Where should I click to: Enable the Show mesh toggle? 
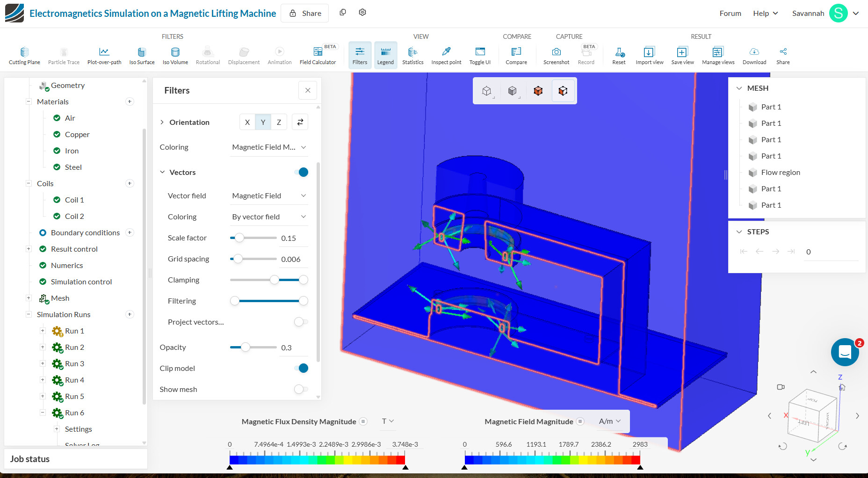click(x=301, y=389)
